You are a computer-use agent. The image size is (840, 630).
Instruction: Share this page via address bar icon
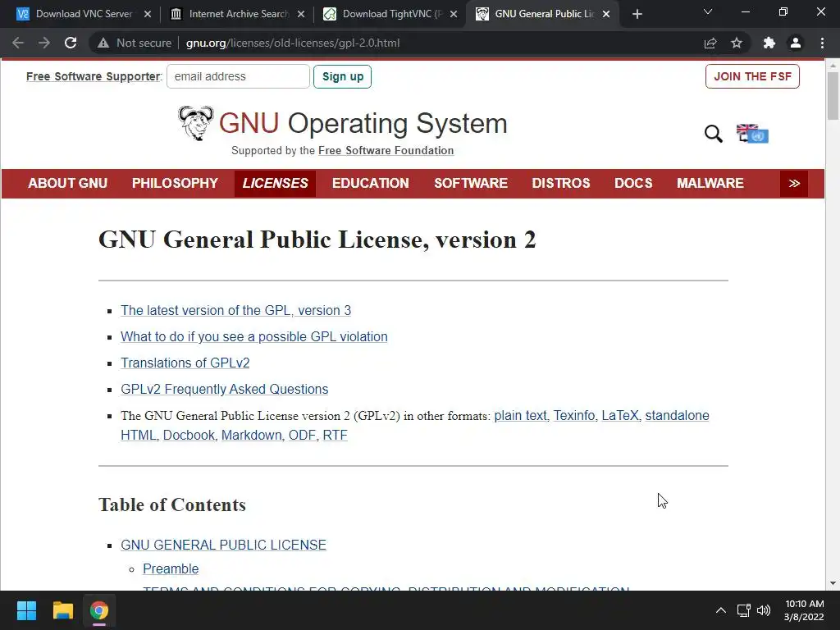tap(710, 43)
